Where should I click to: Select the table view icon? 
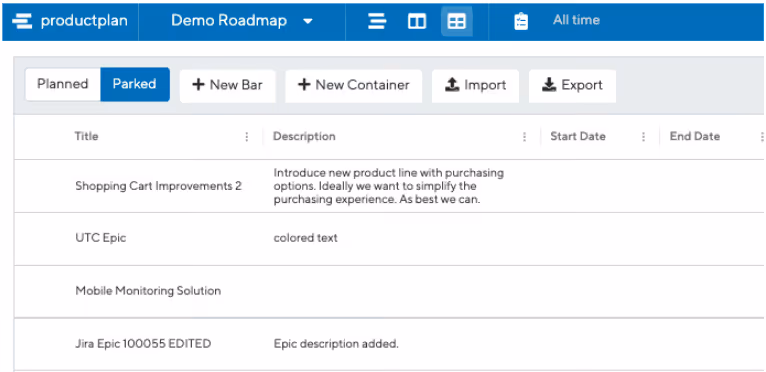point(457,21)
